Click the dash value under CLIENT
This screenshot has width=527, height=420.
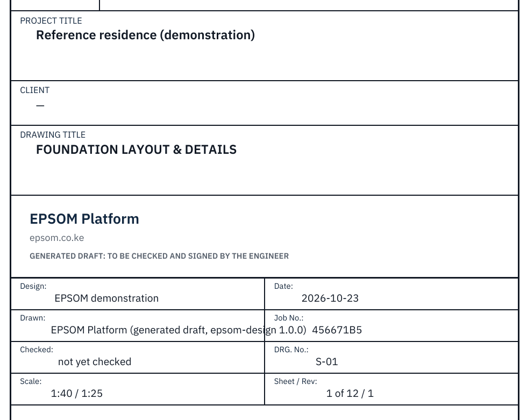(40, 105)
